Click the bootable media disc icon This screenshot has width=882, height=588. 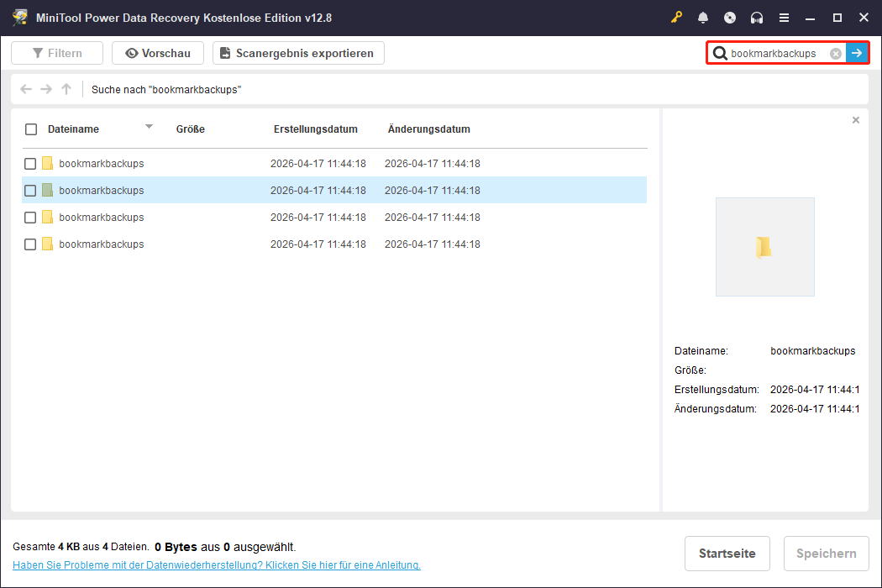730,18
